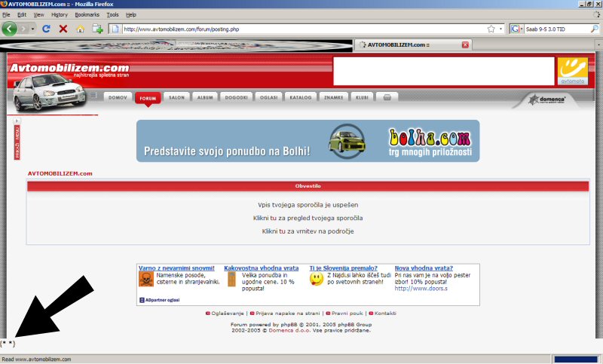Screen dimensions: 603x364
Task: Open 'Varno z nevarnimi snovmi!' ad link
Action: coord(176,268)
